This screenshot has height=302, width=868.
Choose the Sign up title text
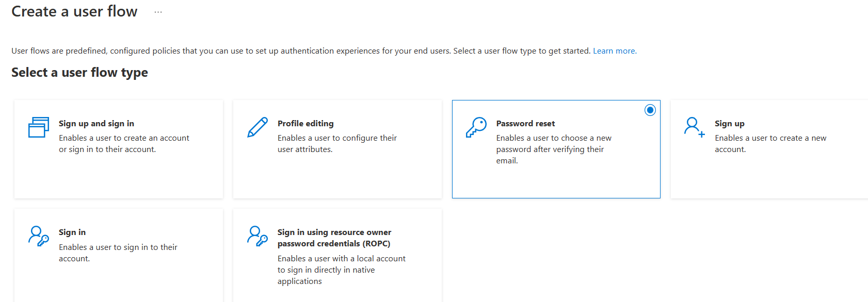(x=730, y=124)
